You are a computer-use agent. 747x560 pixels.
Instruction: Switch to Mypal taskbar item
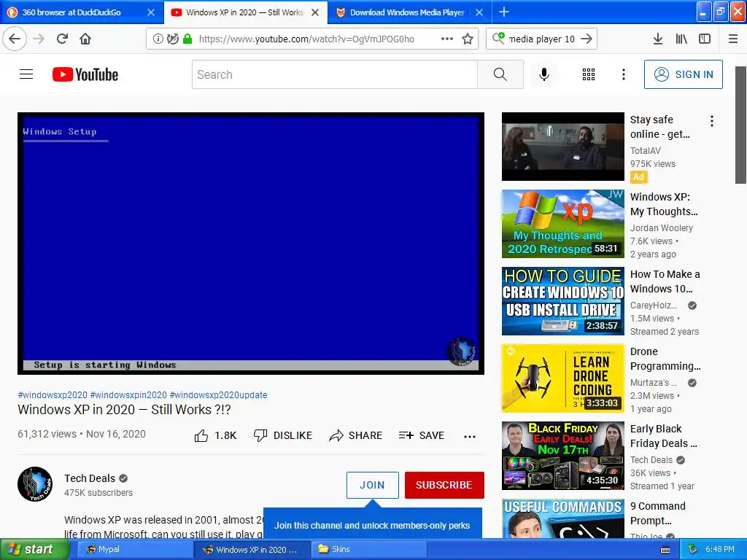(x=134, y=549)
